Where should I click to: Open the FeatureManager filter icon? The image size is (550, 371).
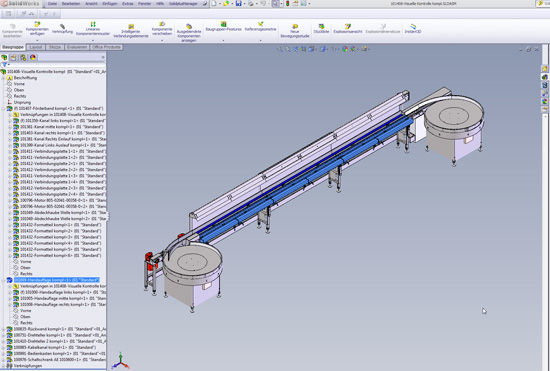click(x=4, y=65)
